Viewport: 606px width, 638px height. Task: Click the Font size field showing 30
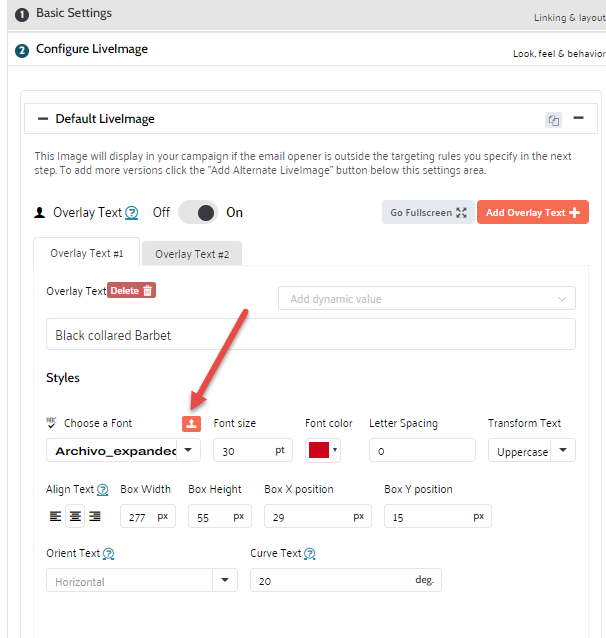pyautogui.click(x=253, y=450)
